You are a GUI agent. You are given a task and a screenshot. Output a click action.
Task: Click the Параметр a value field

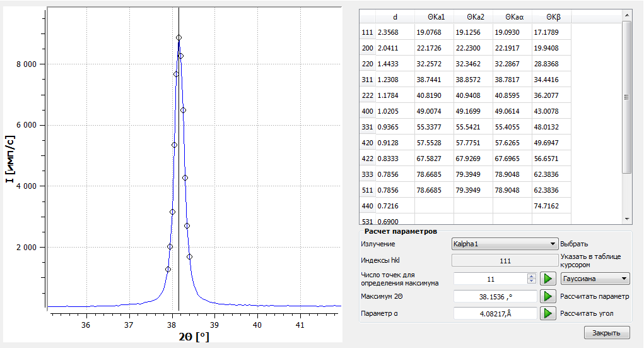point(495,313)
